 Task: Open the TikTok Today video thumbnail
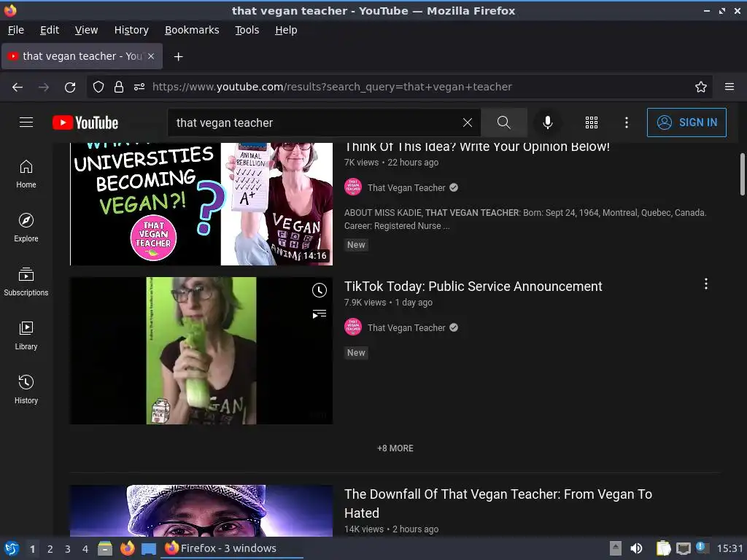(201, 351)
